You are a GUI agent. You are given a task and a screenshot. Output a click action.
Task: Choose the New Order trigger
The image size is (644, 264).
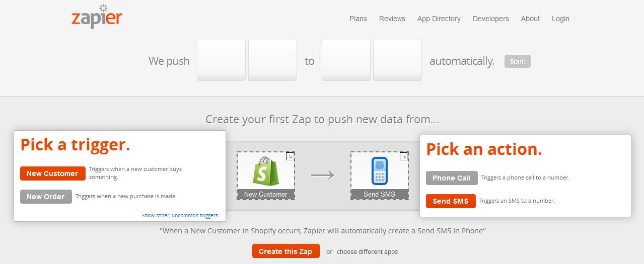click(x=46, y=197)
